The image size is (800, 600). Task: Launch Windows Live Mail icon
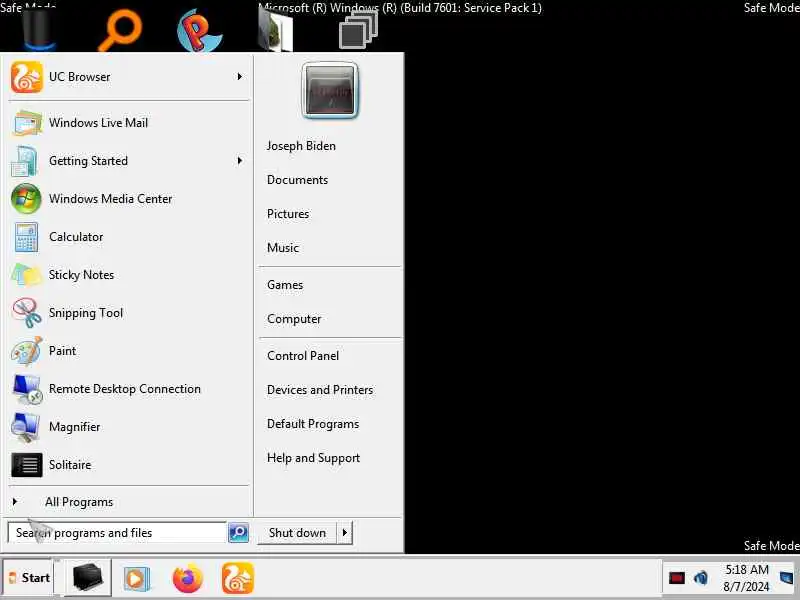[27, 123]
